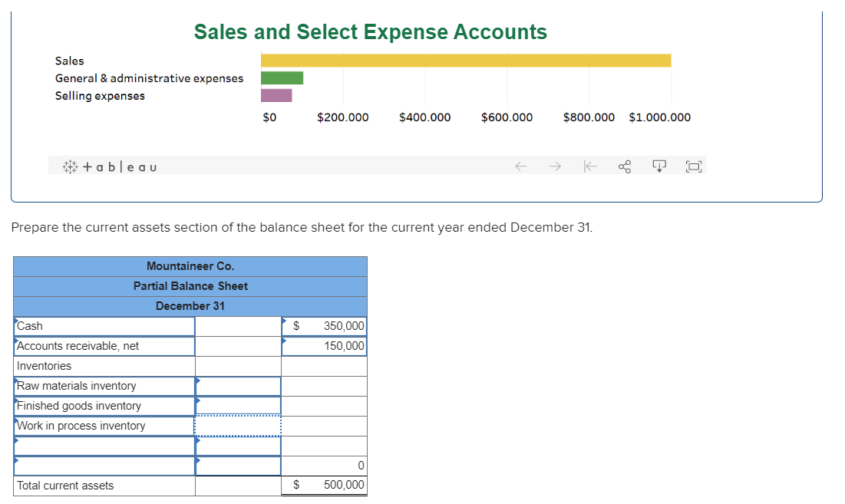
Task: Open the Work in process inventory dropdown
Action: coord(104,426)
